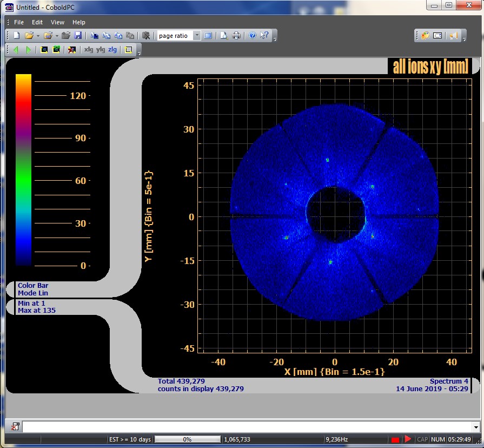Toggle zlg logarithmic Z axis
This screenshot has width=484, height=448.
pos(112,50)
